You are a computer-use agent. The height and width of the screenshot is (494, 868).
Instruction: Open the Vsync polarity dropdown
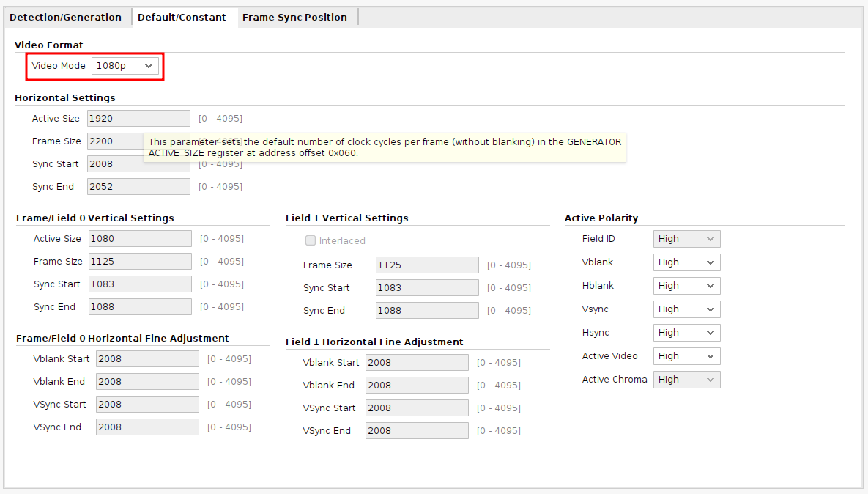click(x=686, y=309)
